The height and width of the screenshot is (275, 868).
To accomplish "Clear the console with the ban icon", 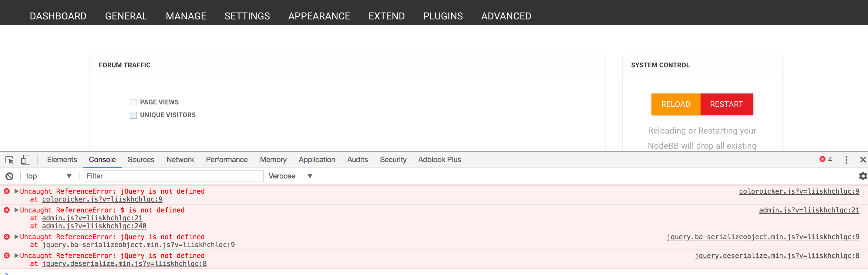I will coord(9,176).
